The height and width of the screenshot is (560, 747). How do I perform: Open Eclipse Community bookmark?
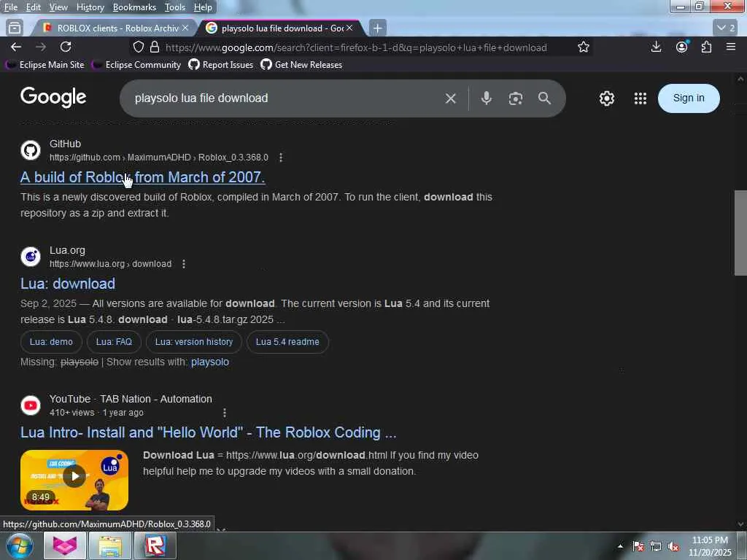pyautogui.click(x=136, y=65)
